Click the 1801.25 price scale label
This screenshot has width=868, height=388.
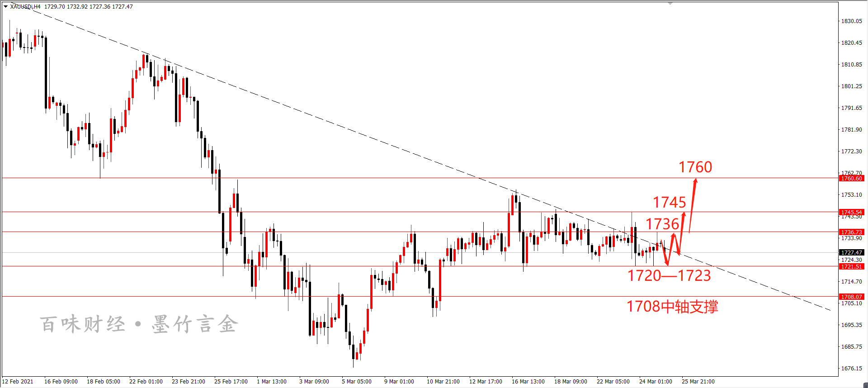(851, 86)
